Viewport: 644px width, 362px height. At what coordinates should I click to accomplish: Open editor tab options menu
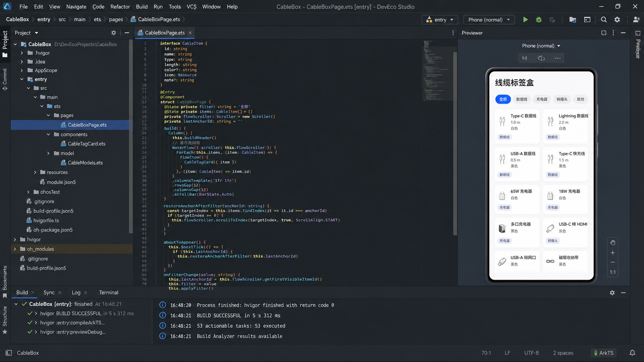click(453, 33)
